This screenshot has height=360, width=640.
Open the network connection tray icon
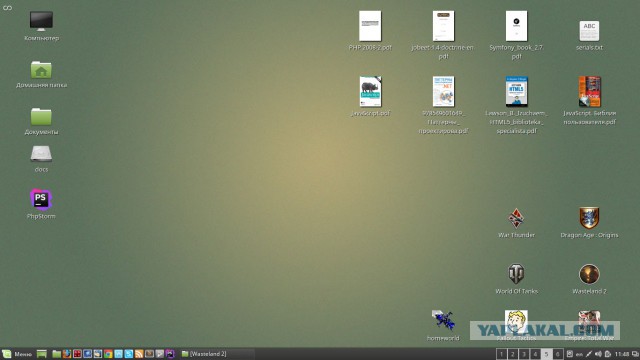click(589, 354)
